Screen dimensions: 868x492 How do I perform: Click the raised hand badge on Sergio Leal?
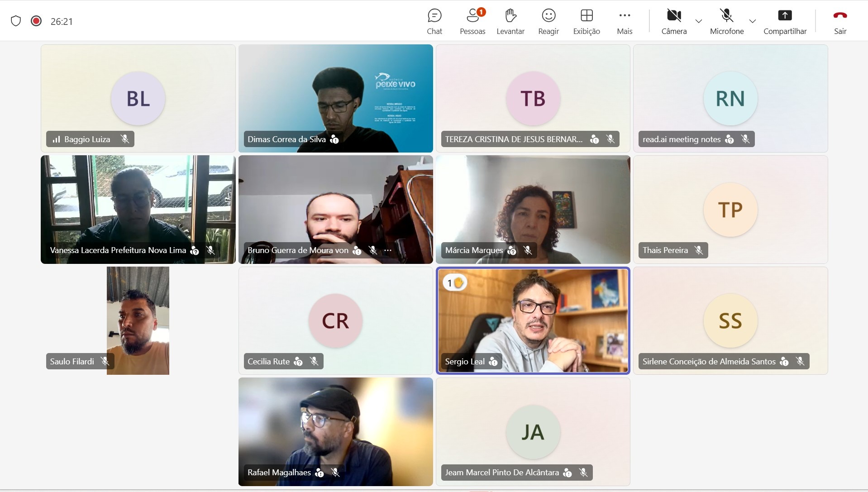[x=455, y=283]
